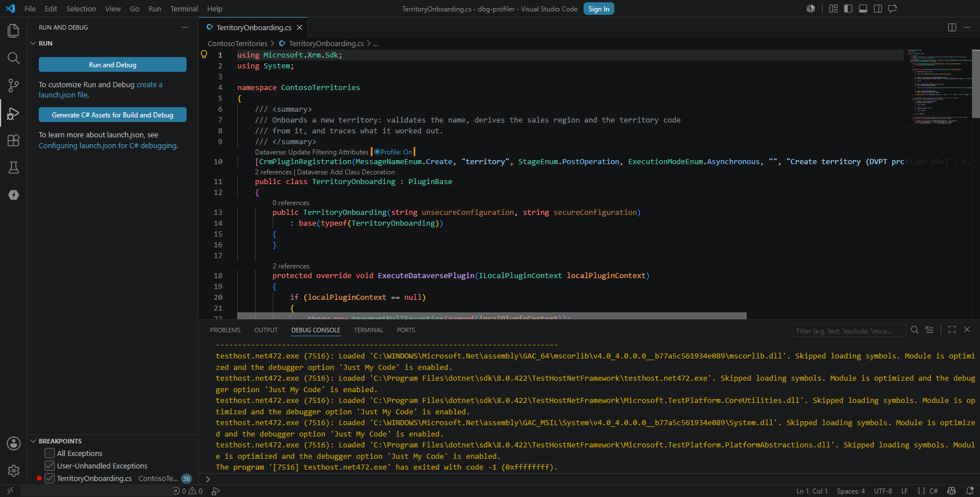Image resolution: width=980 pixels, height=497 pixels.
Task: Follow the create a launch.json file link
Action: point(100,90)
